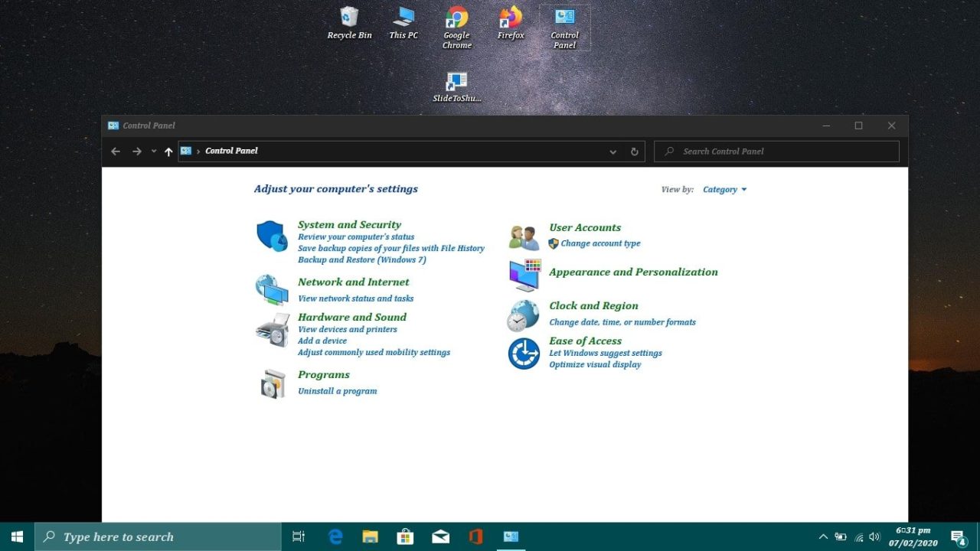Open the Network and Internet globe icon
980x551 pixels.
[272, 290]
